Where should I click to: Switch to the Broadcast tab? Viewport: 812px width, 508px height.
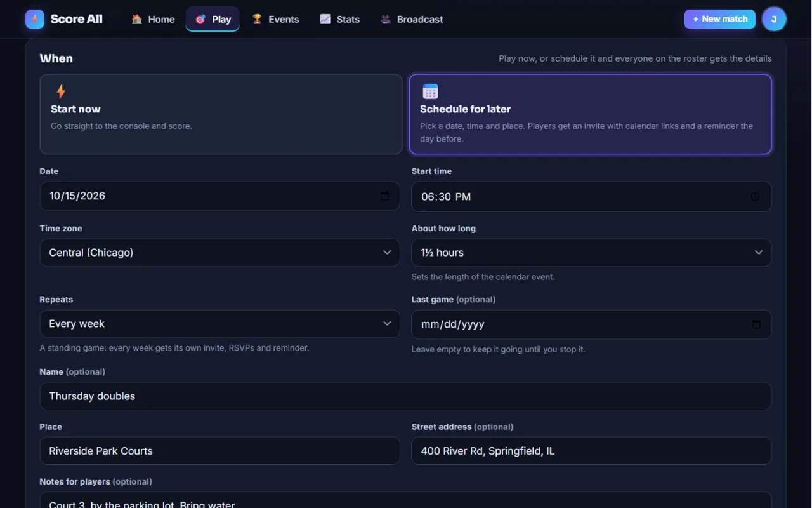point(412,19)
